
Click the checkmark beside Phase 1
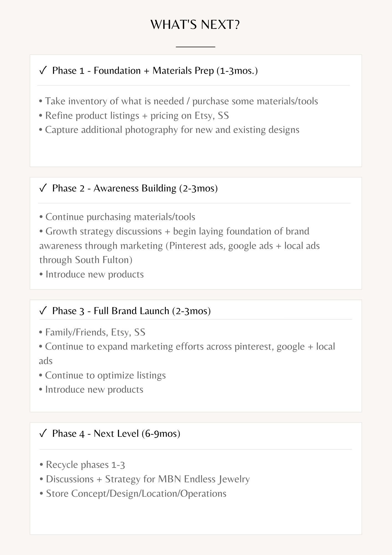[x=43, y=70]
